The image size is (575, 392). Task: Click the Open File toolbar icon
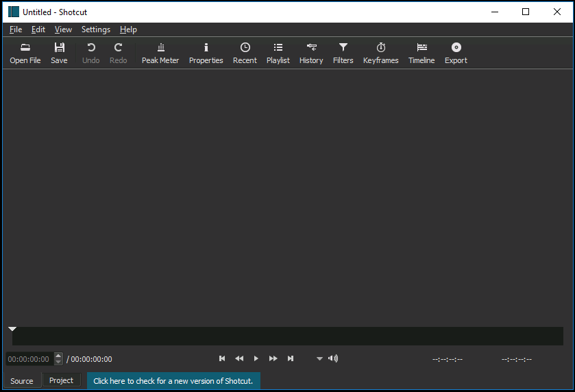pyautogui.click(x=25, y=53)
